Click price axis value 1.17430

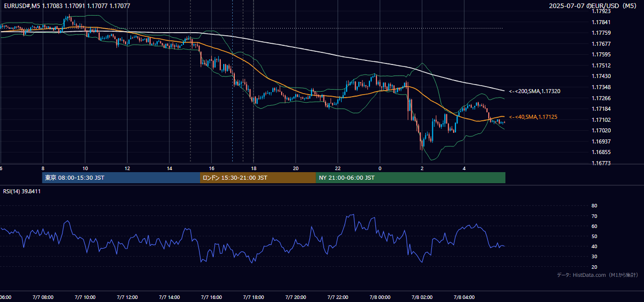[x=601, y=76]
